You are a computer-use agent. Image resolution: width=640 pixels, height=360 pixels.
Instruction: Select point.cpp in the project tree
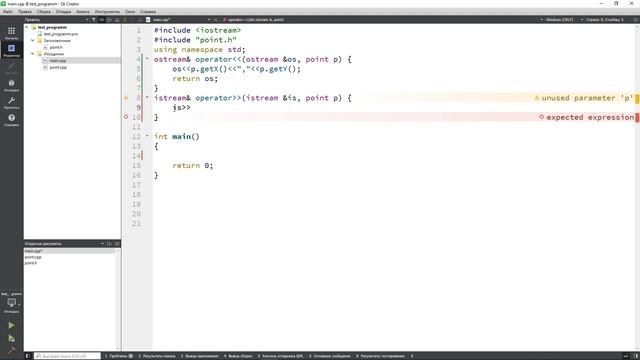coord(58,67)
